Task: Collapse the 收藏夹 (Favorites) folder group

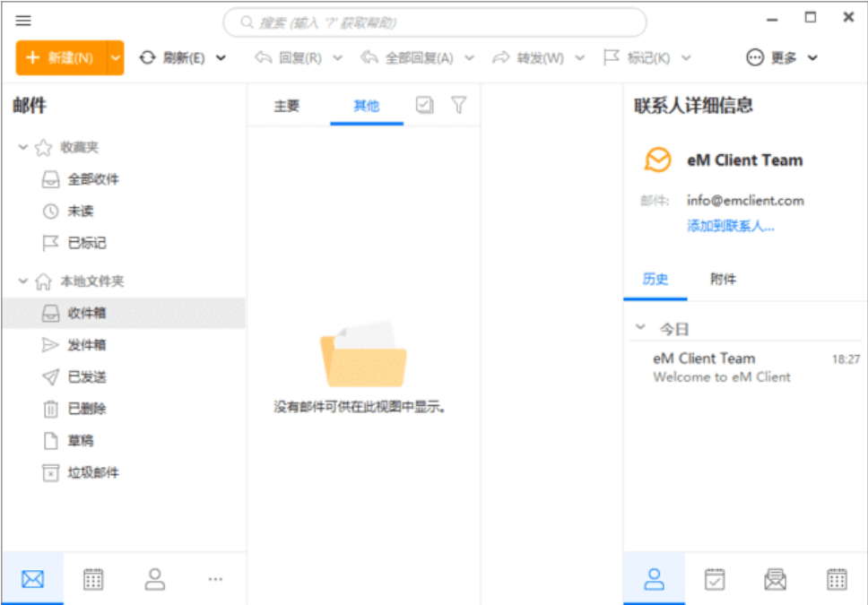Action: tap(22, 147)
